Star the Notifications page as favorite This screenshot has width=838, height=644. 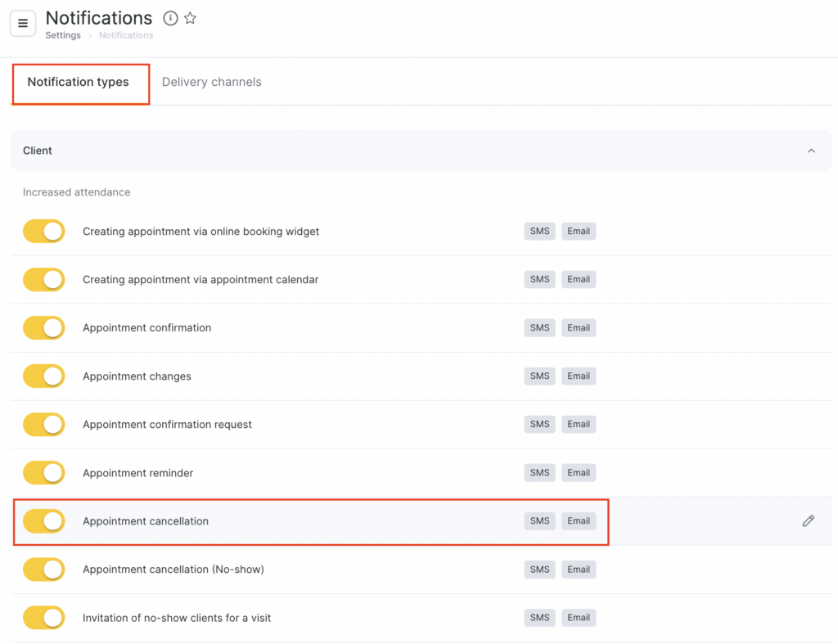point(190,18)
